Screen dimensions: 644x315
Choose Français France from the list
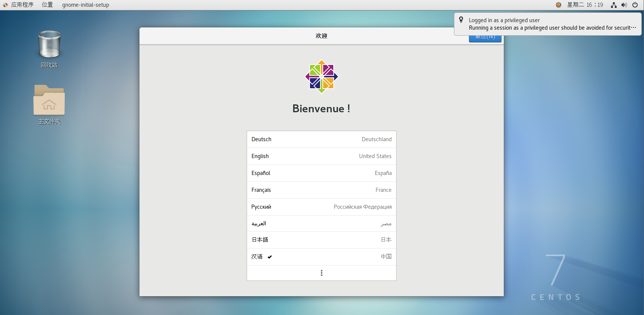pos(321,190)
